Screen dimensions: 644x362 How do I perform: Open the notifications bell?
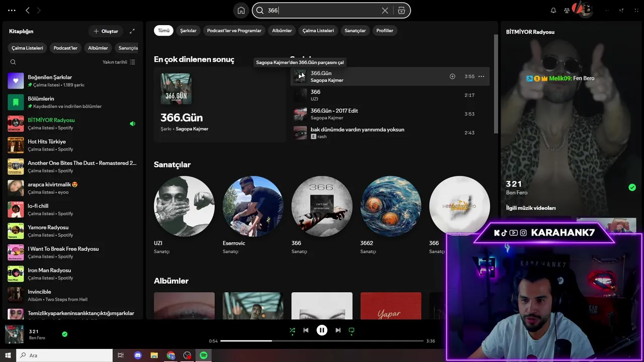553,10
